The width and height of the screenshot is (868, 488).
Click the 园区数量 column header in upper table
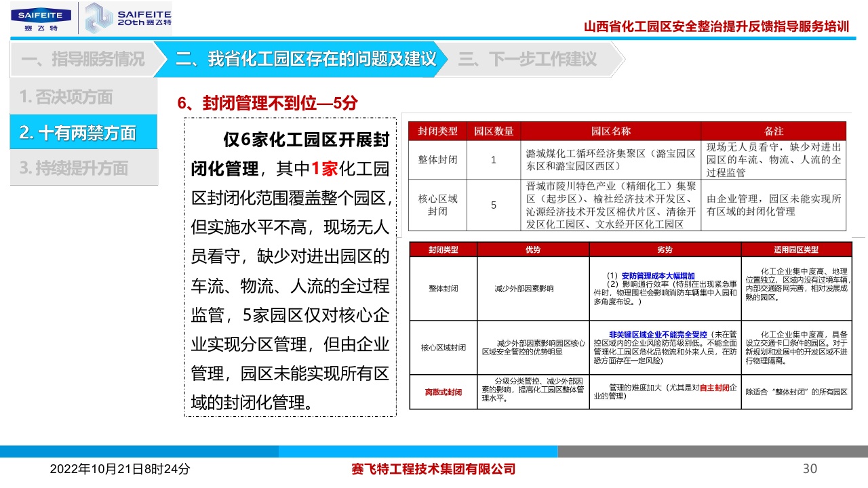[494, 131]
